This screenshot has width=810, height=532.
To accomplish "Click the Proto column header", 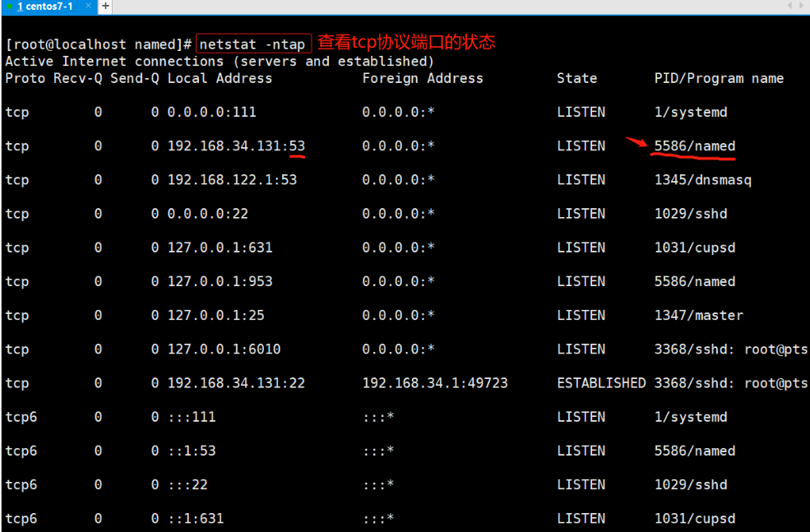I will click(x=25, y=78).
